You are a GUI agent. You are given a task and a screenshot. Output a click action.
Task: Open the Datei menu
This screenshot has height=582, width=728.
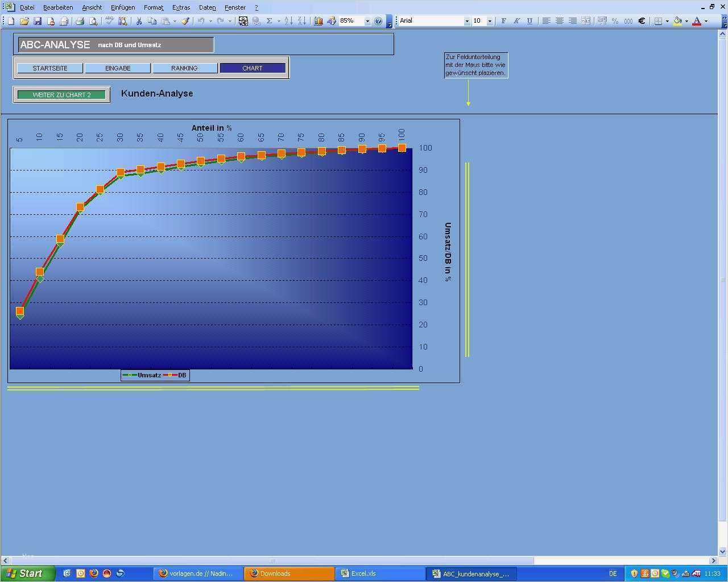click(27, 7)
